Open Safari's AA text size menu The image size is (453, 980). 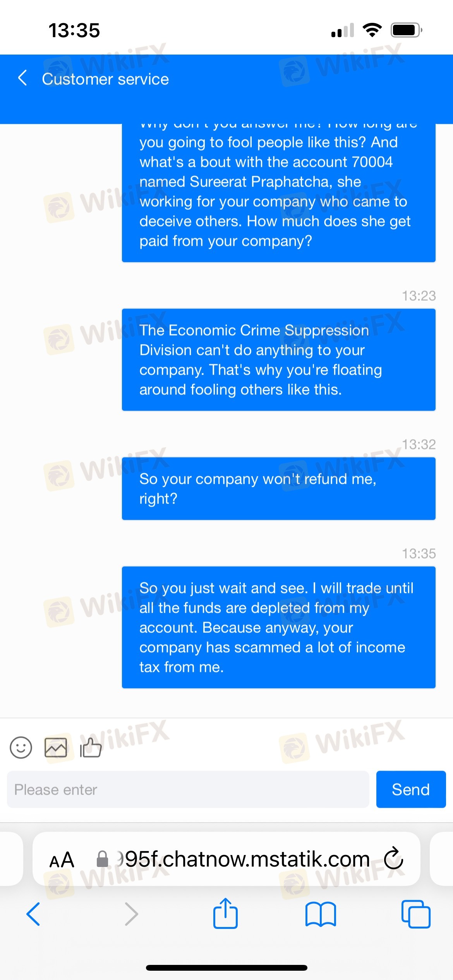[x=62, y=860]
